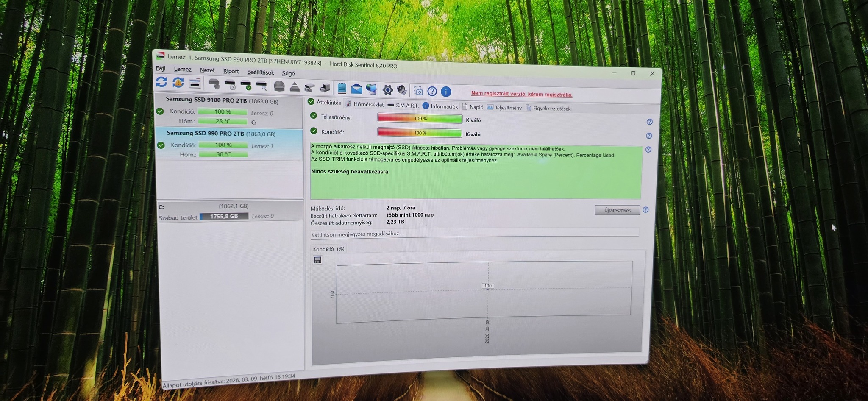The image size is (868, 401).
Task: Open the Beállítások menu
Action: click(261, 72)
